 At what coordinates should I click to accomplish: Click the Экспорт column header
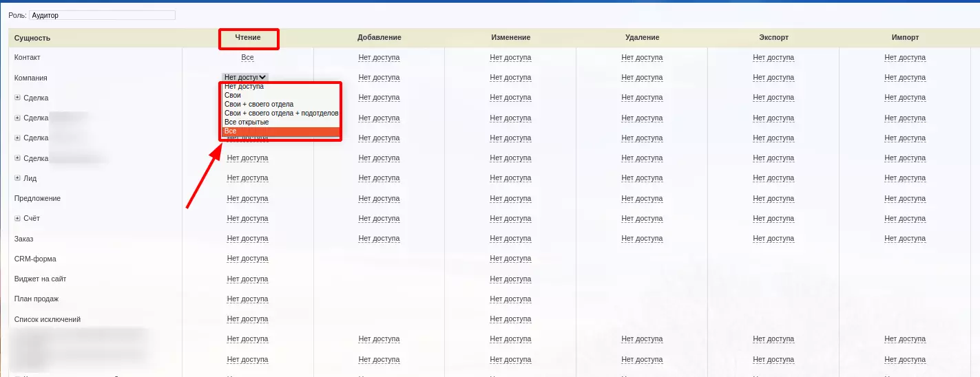773,37
